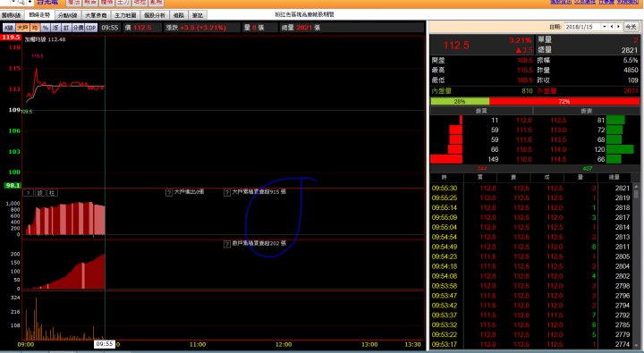This screenshot has width=644, height=353.
Task: Click the 主力 red header button
Action: click(123, 3)
